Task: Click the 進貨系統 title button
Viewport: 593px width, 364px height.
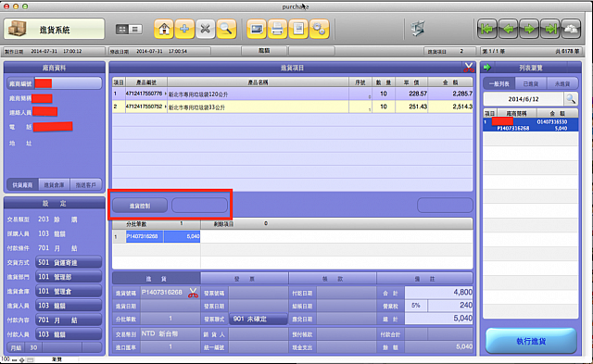Action: pos(54,29)
